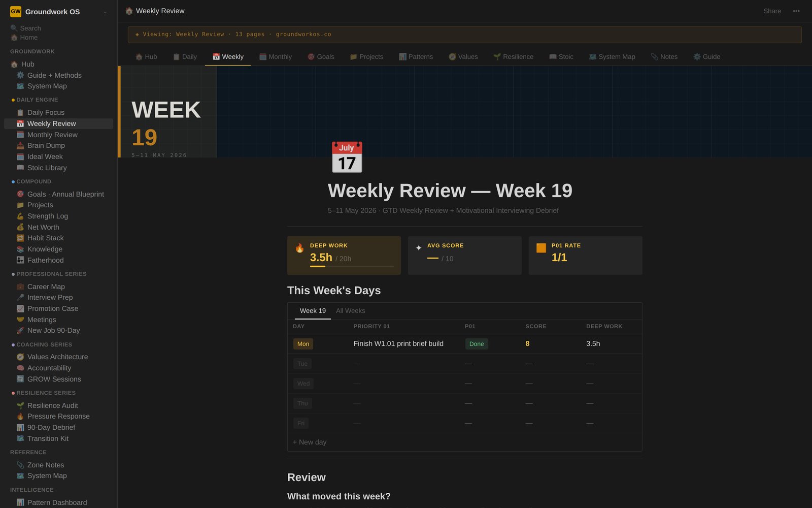Click the Meetings handshake icon

[x=20, y=320]
